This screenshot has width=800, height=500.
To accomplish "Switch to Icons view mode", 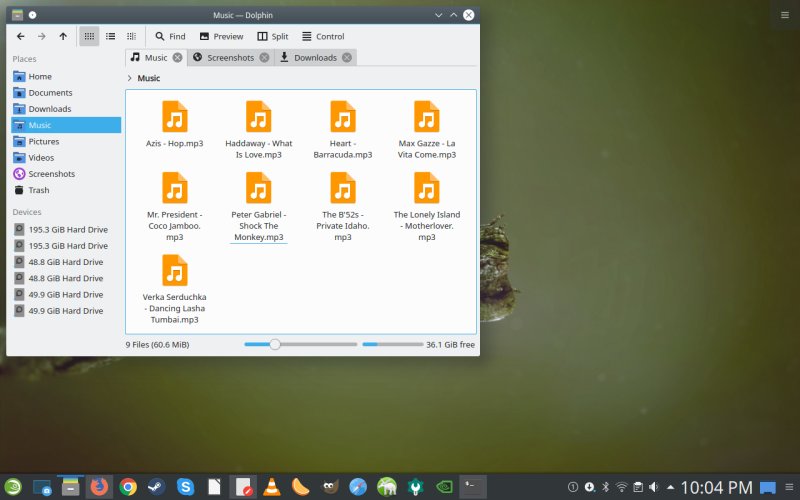I will (x=89, y=36).
